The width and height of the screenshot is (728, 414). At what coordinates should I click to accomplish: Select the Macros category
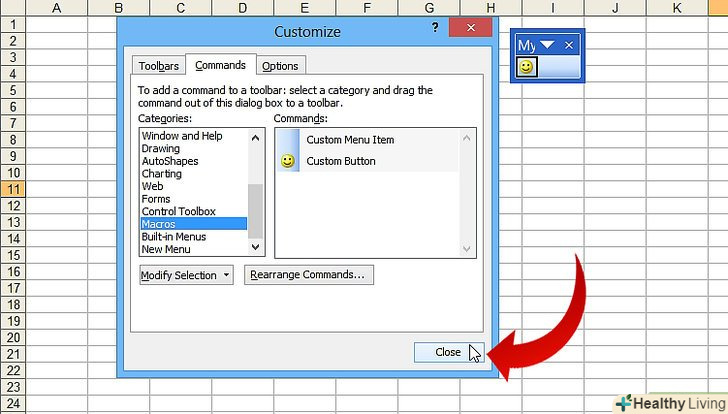coord(194,224)
